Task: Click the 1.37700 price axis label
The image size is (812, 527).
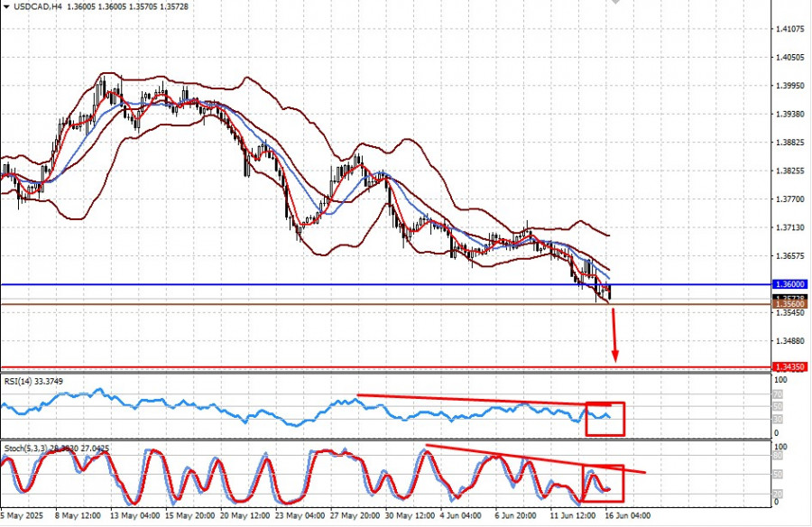Action: (790, 199)
